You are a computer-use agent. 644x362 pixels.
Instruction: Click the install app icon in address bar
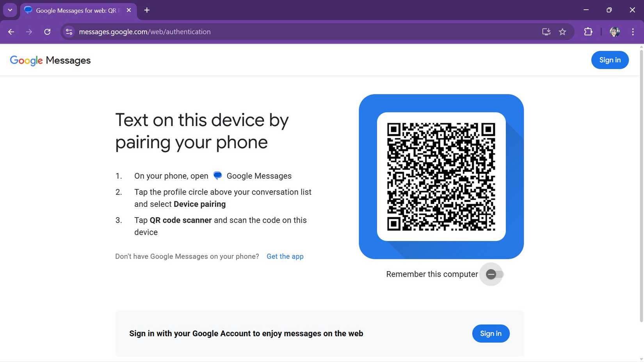(x=546, y=32)
